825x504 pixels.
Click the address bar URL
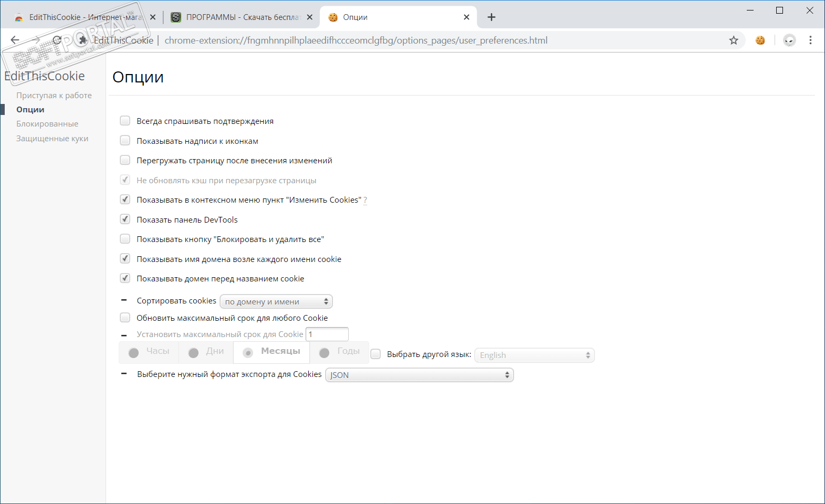[356, 40]
